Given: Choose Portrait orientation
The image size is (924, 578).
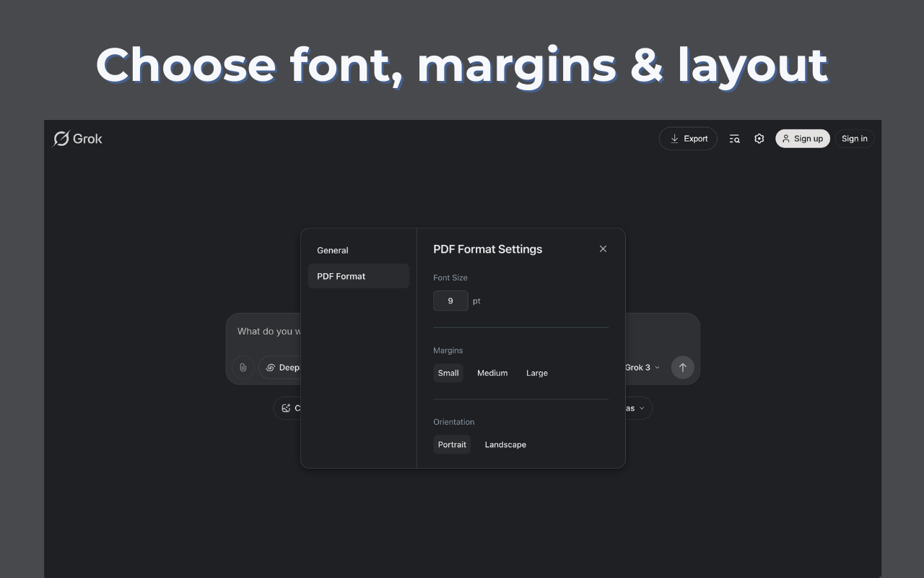Looking at the screenshot, I should (452, 444).
